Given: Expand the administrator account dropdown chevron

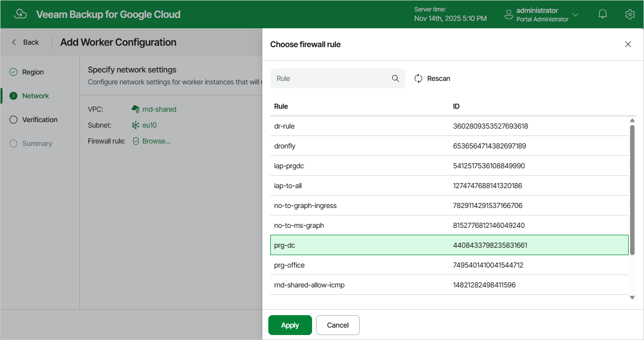Looking at the screenshot, I should [x=575, y=14].
